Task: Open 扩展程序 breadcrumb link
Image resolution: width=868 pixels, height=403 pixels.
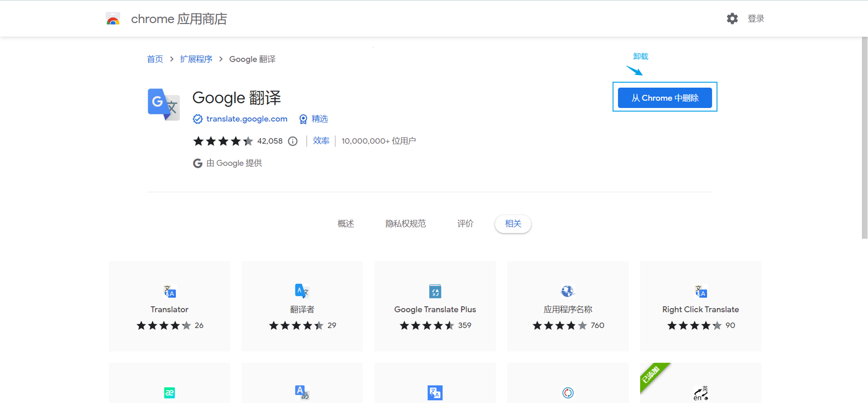Action: 196,59
